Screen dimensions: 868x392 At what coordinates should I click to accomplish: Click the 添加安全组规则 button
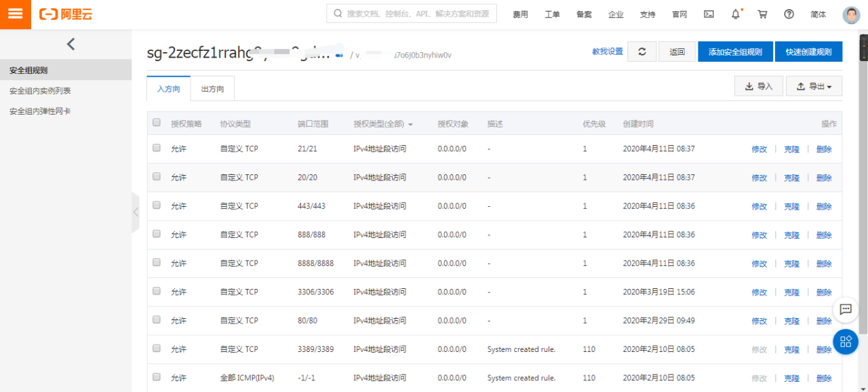point(735,51)
